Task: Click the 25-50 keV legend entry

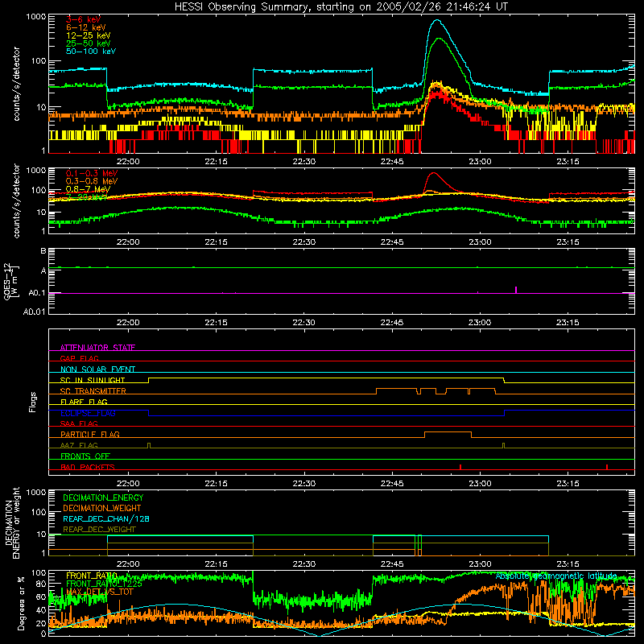Action: coord(89,43)
